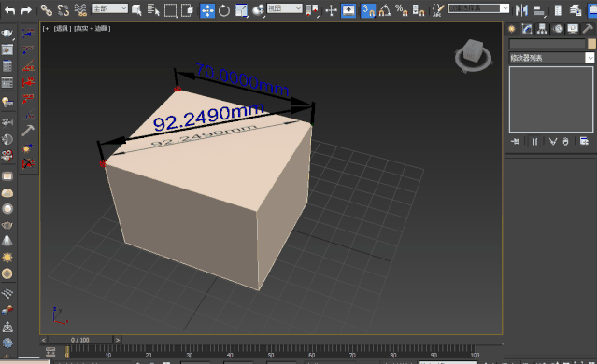Select the red angle dimension tool icon

(28, 66)
